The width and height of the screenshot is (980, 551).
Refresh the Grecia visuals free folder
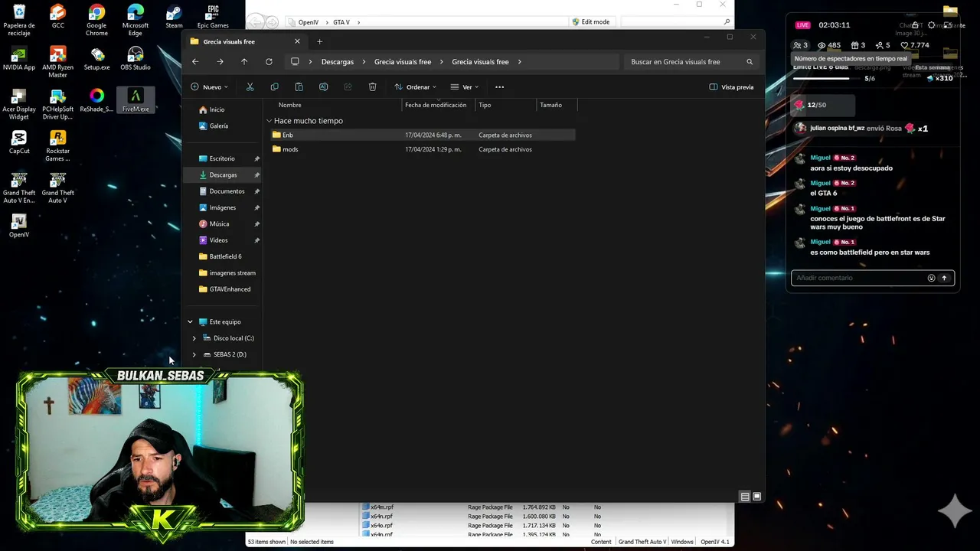269,62
